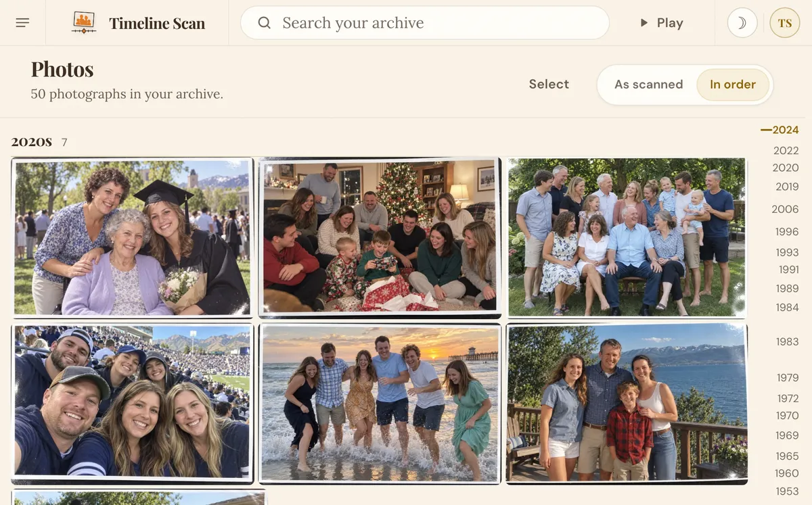Viewport: 812px width, 505px height.
Task: Jump to 1989 on the timeline
Action: pos(787,289)
